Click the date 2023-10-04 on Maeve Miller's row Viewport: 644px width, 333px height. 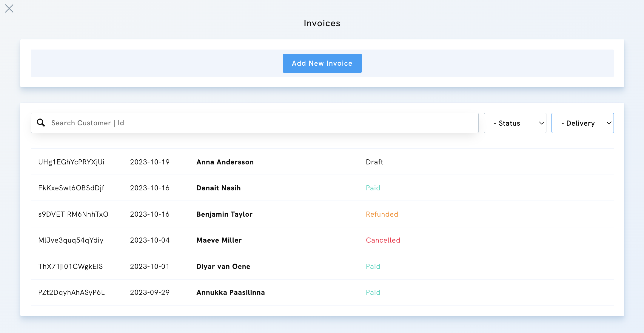tap(150, 240)
